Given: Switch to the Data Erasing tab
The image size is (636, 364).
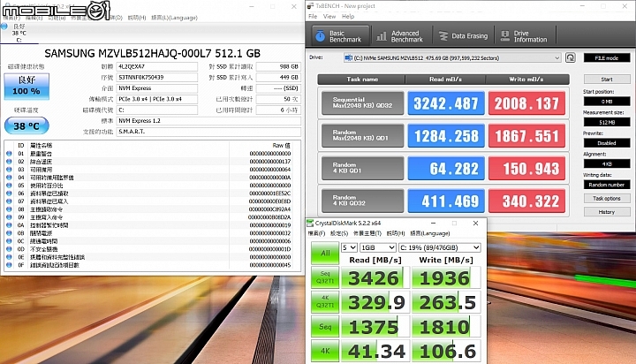Looking at the screenshot, I should (x=464, y=36).
